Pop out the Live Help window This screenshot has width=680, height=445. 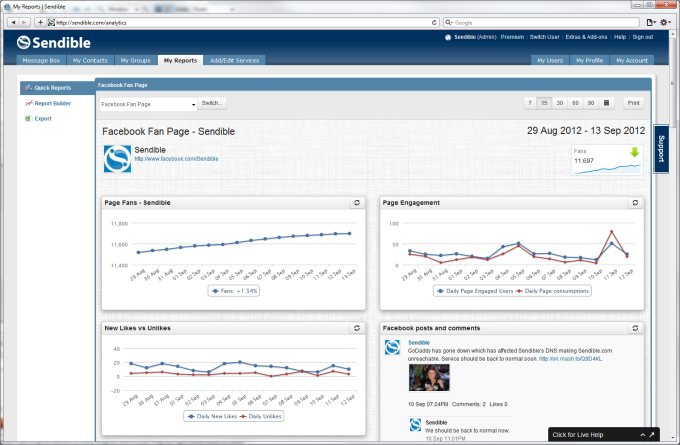tap(651, 435)
